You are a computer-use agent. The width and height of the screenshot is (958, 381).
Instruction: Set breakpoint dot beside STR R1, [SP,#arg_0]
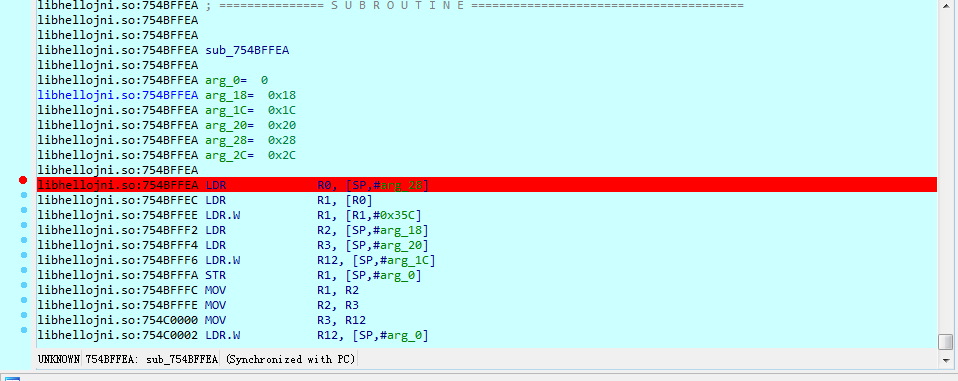[x=24, y=270]
